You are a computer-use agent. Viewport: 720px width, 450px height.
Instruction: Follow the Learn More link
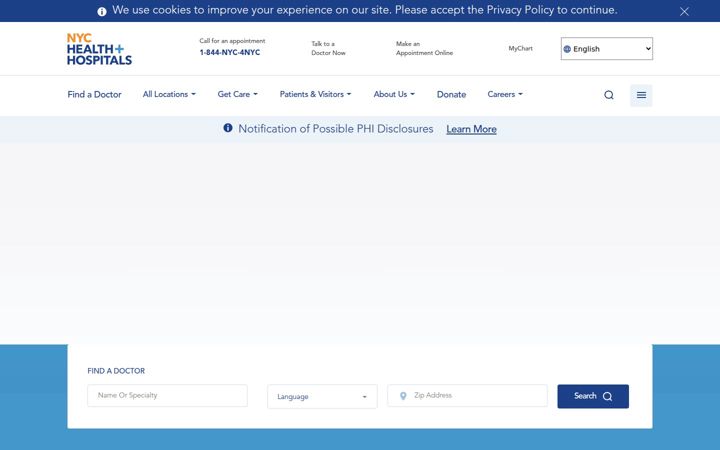[471, 129]
